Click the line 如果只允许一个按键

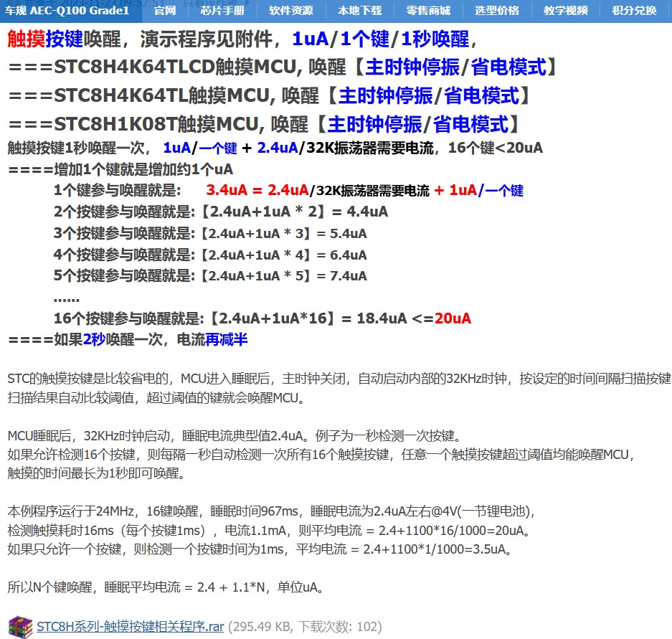(260, 549)
